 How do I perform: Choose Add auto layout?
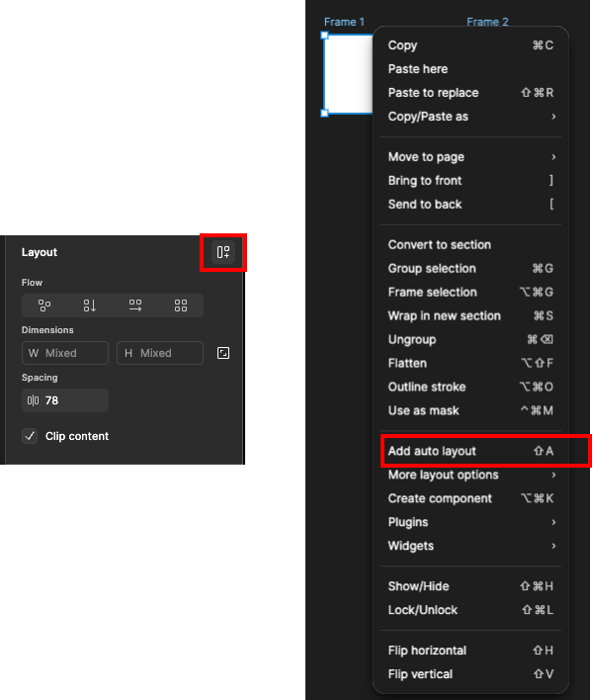pyautogui.click(x=471, y=451)
